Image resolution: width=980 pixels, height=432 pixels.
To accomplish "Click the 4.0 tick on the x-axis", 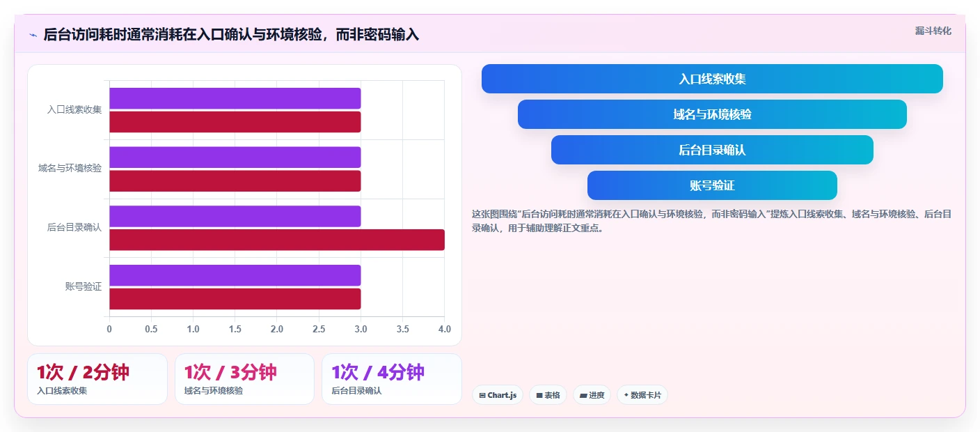I will 444,329.
